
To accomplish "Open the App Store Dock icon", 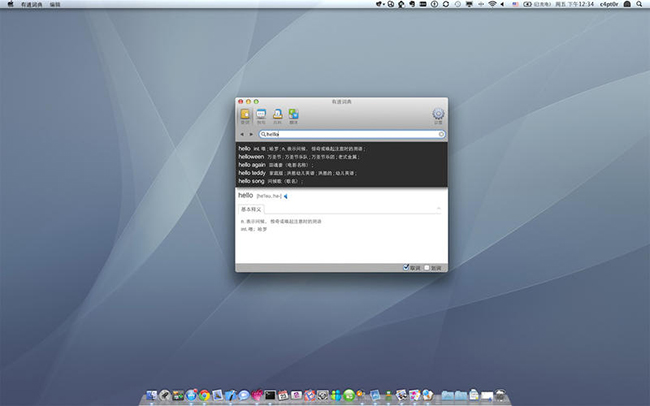I will 192,395.
